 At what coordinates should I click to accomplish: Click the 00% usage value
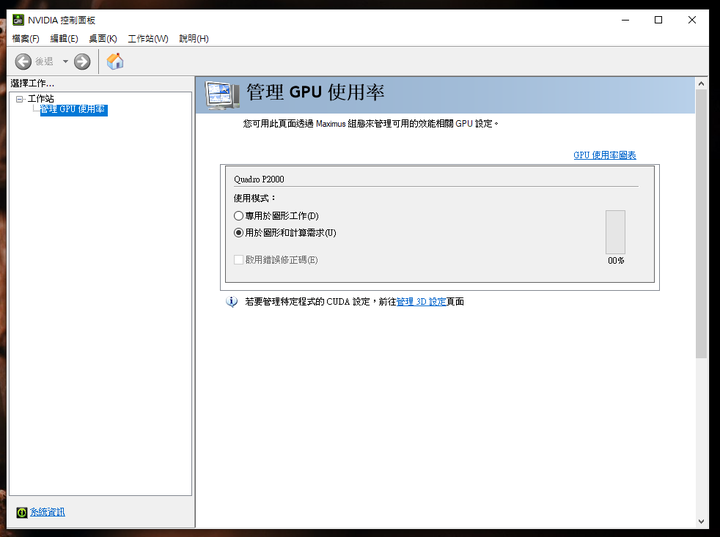pyautogui.click(x=616, y=261)
